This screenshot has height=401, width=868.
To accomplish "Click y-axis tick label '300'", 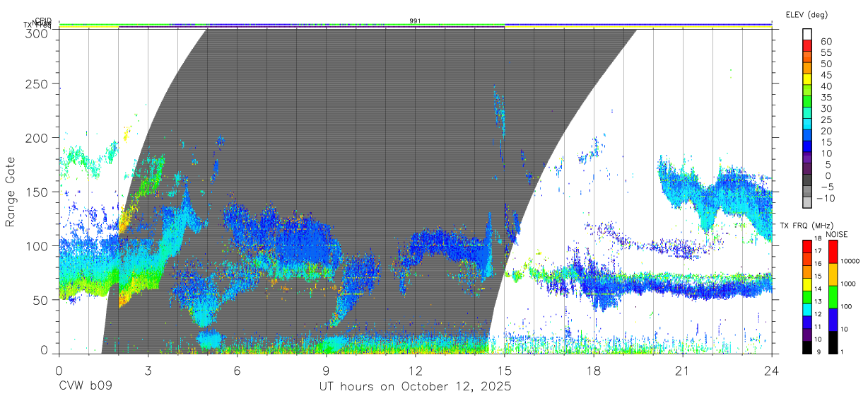I will click(37, 33).
